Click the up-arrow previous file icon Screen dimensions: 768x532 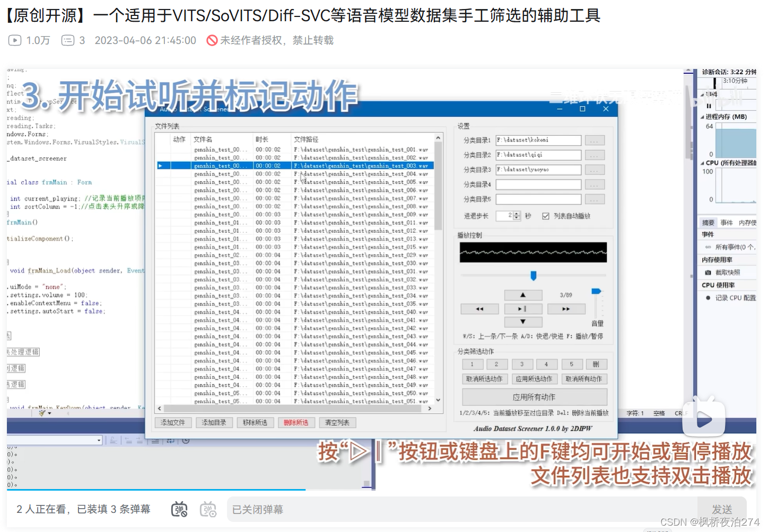click(x=523, y=295)
